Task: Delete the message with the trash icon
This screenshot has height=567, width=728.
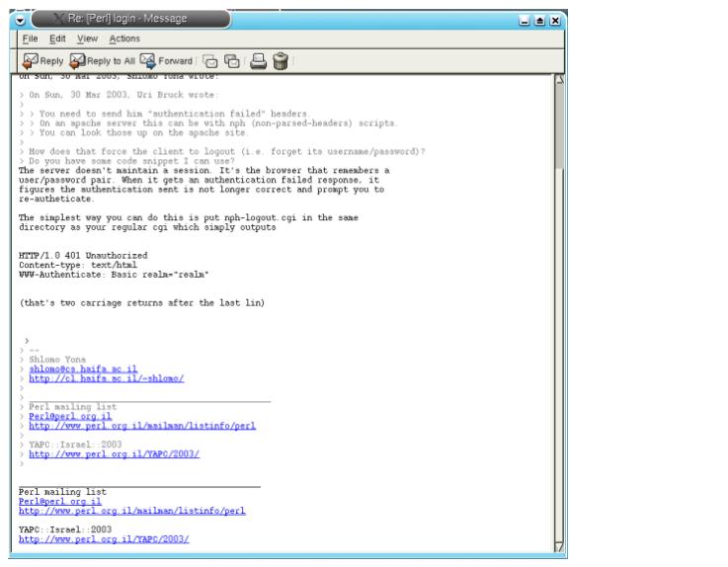Action: pos(282,60)
